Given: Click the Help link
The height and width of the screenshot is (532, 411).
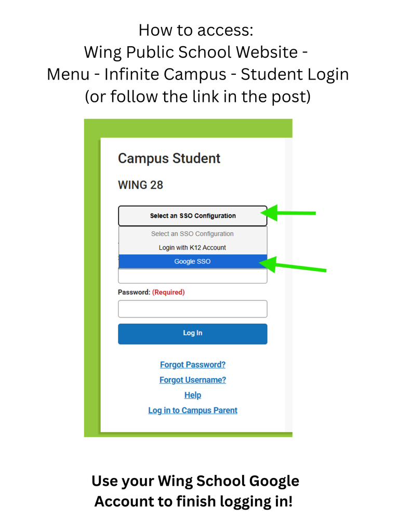Looking at the screenshot, I should pos(193,395).
